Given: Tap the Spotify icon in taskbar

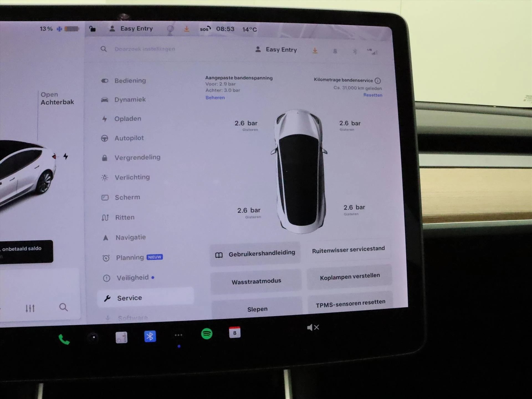Looking at the screenshot, I should pyautogui.click(x=206, y=335).
